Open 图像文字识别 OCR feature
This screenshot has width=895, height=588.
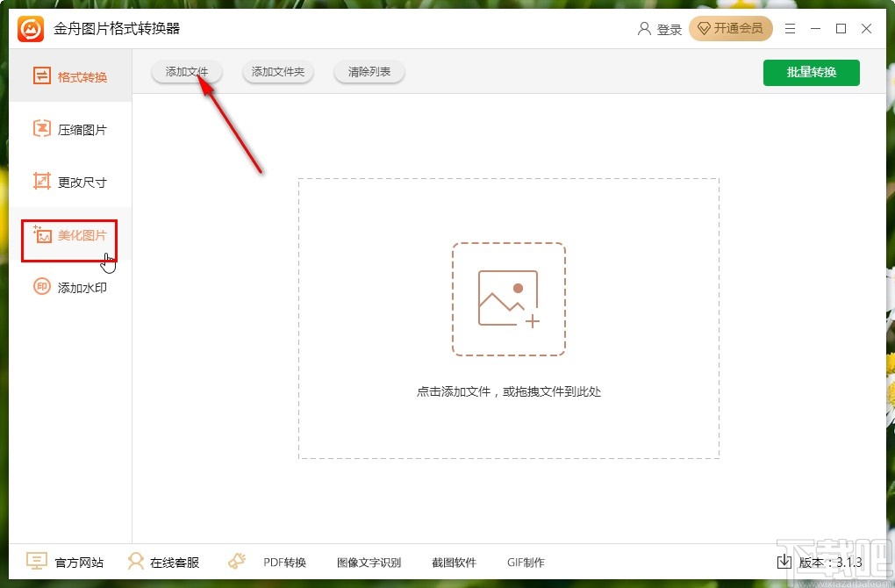click(x=369, y=561)
